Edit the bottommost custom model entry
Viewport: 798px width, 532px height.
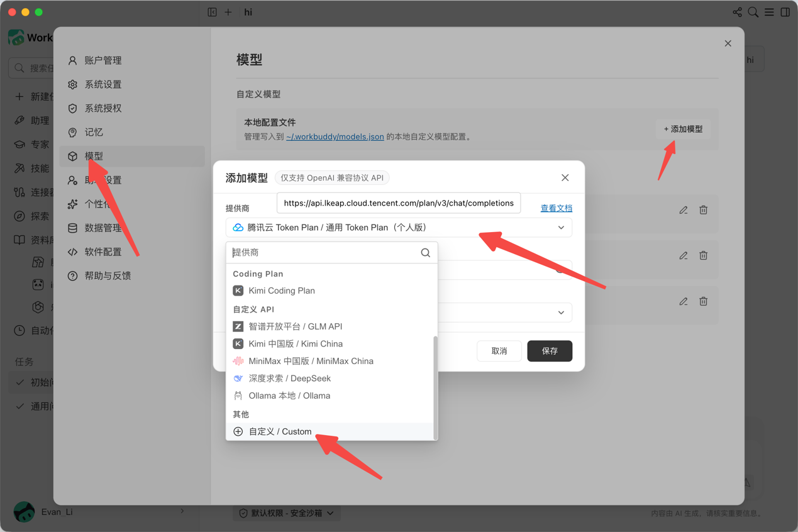[x=684, y=301]
